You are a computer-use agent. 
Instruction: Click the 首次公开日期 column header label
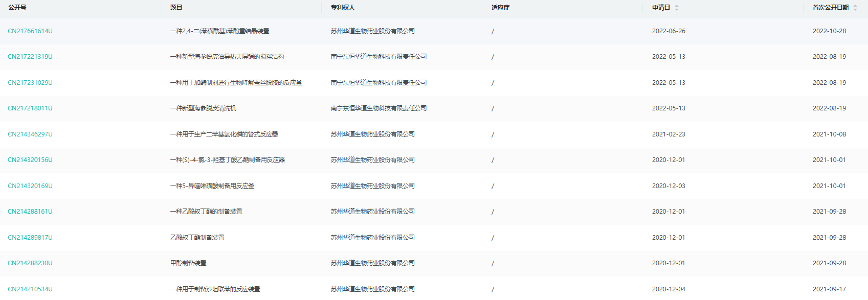831,8
